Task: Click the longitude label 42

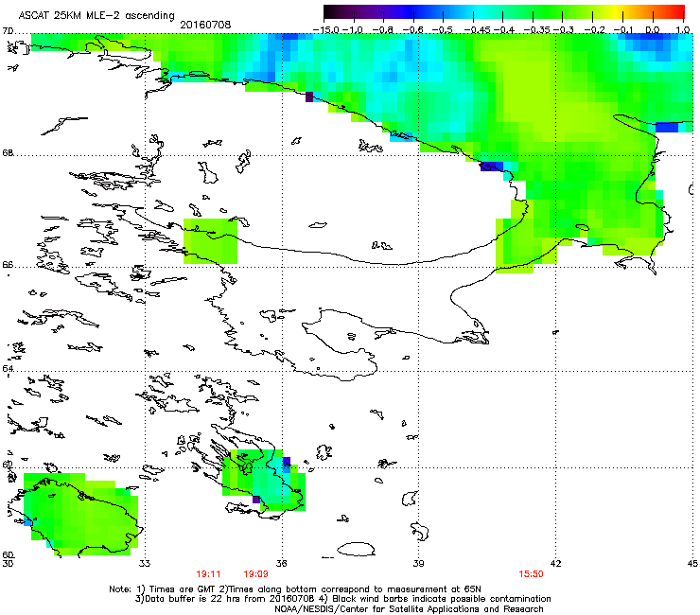Action: coord(555,564)
